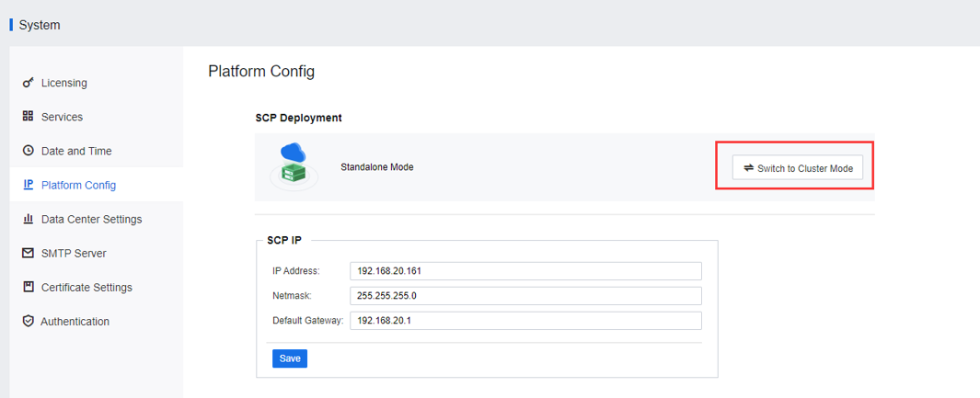Click the Standalone Mode cloud server icon

pyautogui.click(x=294, y=166)
